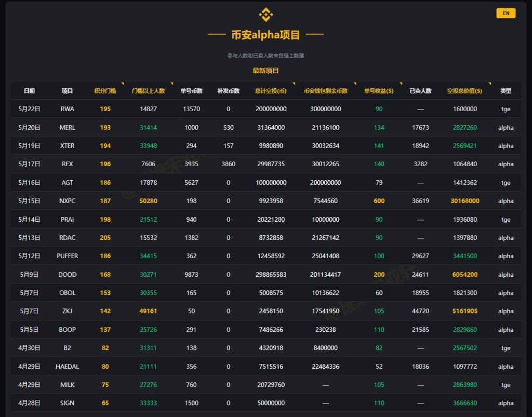Viewport: 532px width, 417px height.
Task: Click the threshold 205 in RDAC row
Action: pyautogui.click(x=105, y=238)
